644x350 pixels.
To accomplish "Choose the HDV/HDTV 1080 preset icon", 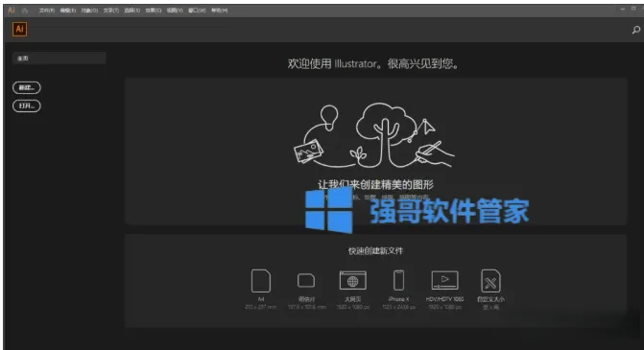I will [444, 281].
